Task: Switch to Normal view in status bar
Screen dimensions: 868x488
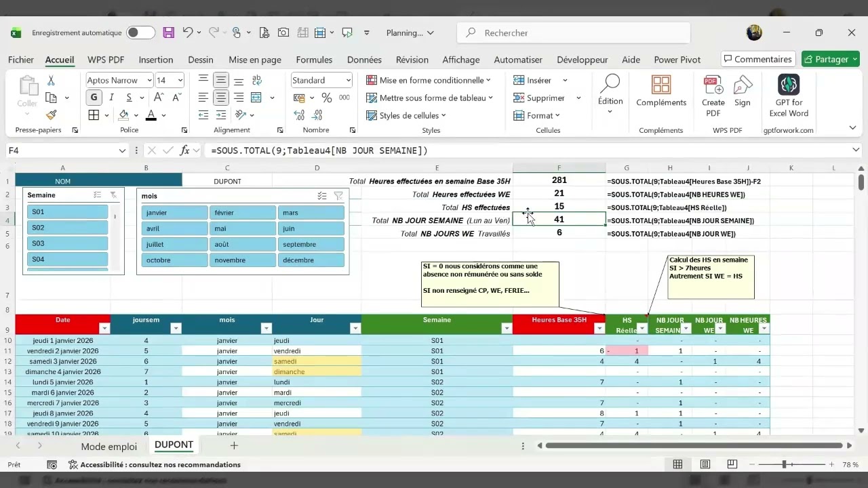Action: (677, 464)
